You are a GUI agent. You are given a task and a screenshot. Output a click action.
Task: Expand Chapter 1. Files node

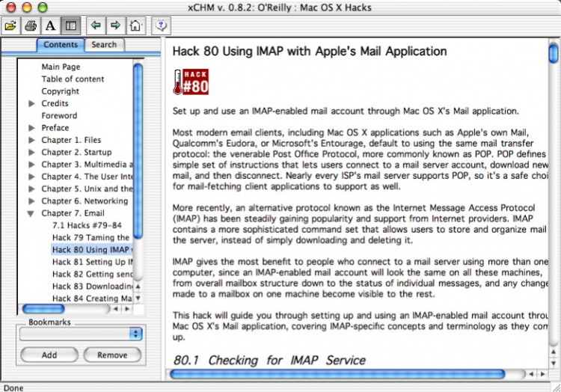point(31,140)
